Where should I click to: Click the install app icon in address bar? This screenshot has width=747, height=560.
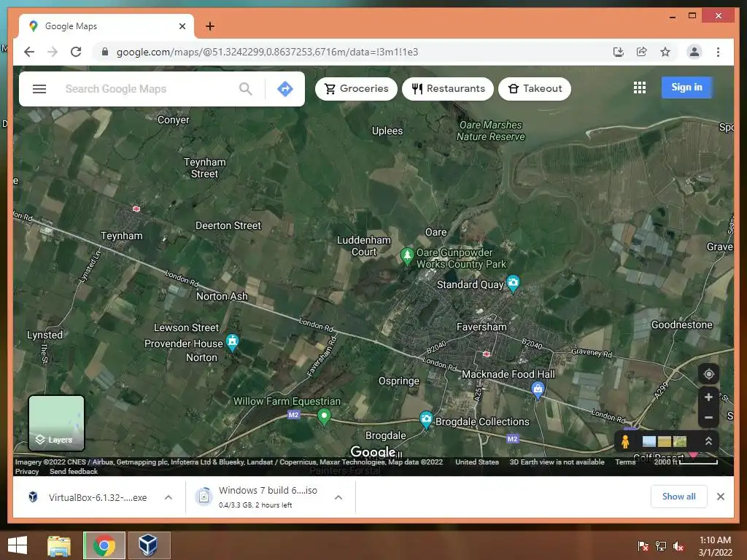click(x=619, y=52)
